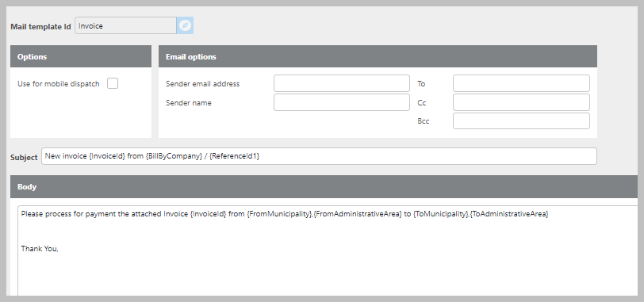
Task: Click the Email options panel header
Action: (x=378, y=56)
